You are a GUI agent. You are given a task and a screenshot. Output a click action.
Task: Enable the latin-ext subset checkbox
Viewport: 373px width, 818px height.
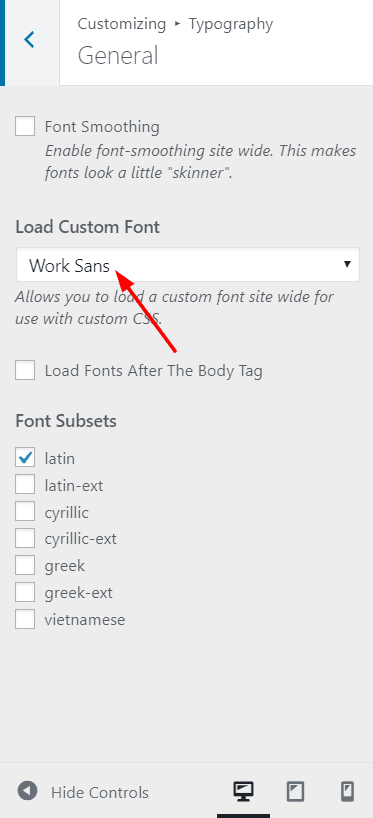tap(25, 485)
